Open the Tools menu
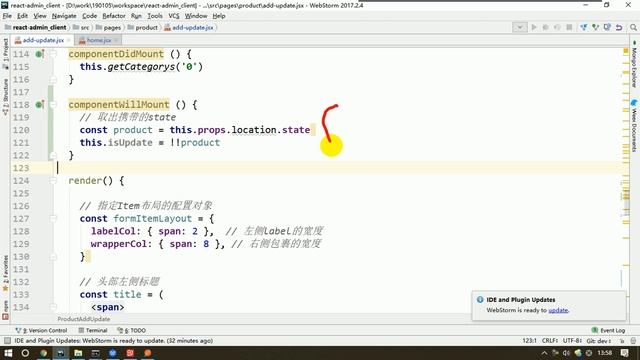Screen dimensions: 640x360 tap(155, 16)
